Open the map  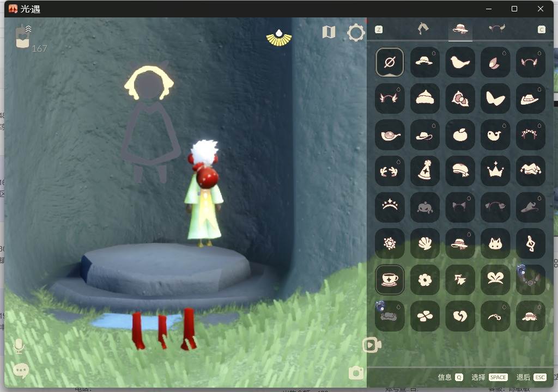click(x=329, y=32)
